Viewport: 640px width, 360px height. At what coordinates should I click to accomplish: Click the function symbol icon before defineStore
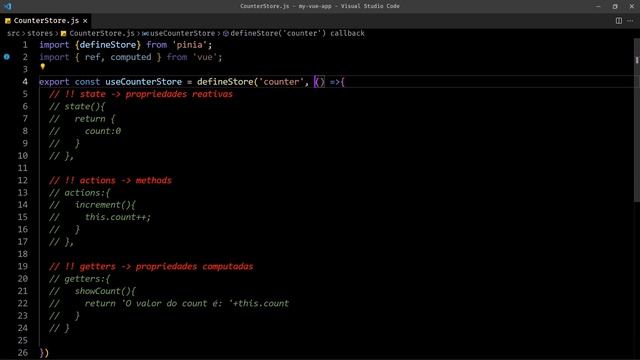[x=226, y=33]
